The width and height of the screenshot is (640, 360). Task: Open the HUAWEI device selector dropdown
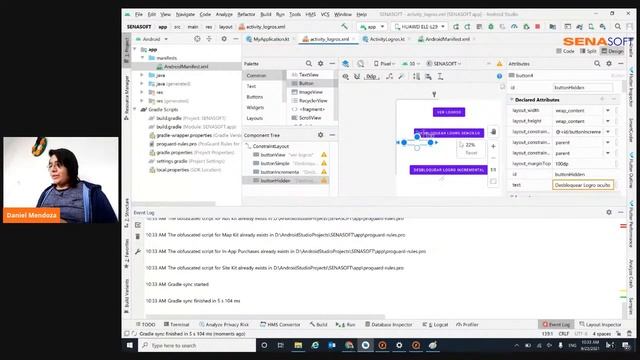(x=419, y=27)
